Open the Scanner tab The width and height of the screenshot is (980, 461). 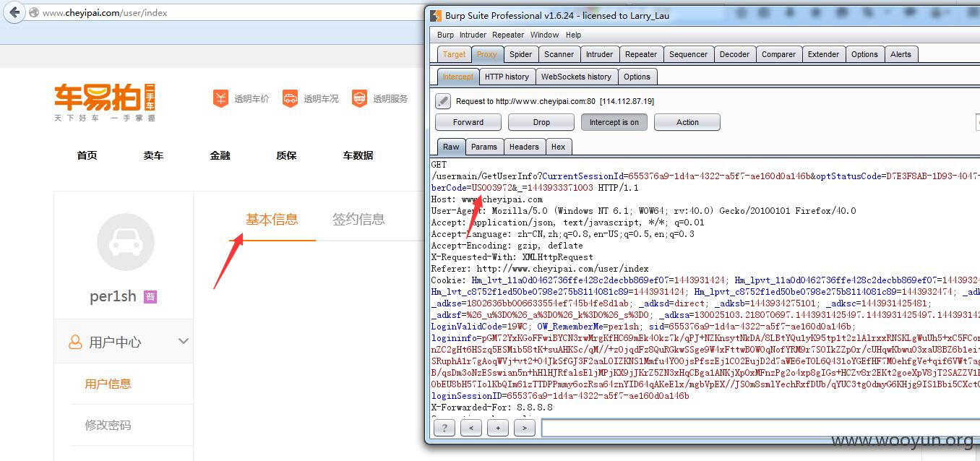pos(559,54)
